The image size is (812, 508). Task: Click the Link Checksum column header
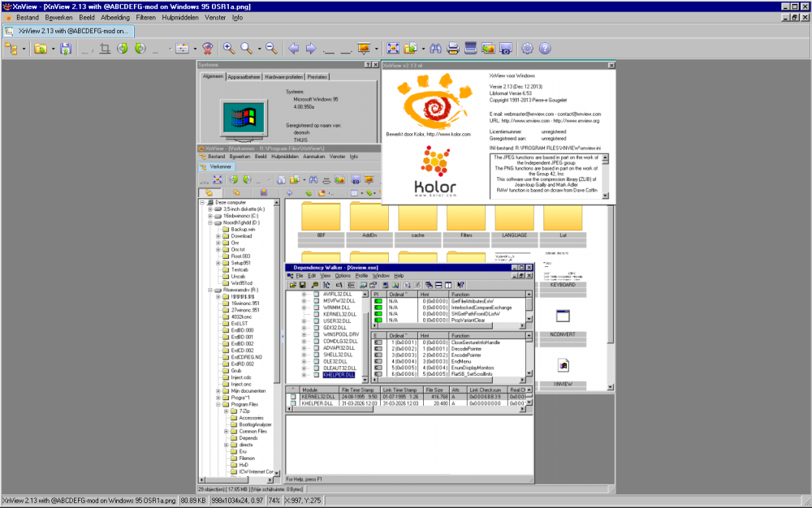point(486,390)
